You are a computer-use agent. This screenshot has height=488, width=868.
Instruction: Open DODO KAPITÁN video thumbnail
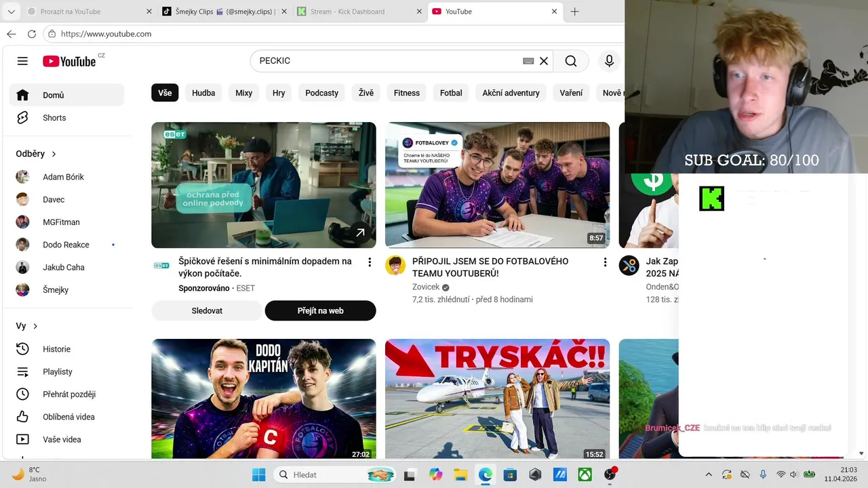(263, 399)
